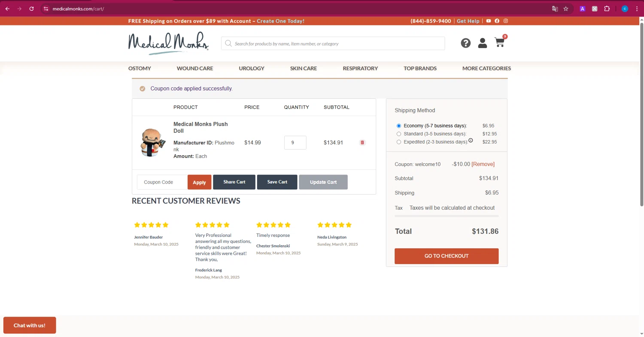The width and height of the screenshot is (644, 337).
Task: Click the extension icon left of the puzzle icon
Action: [x=595, y=9]
